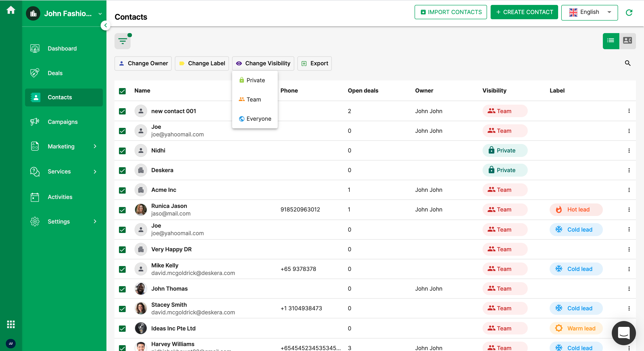Uncheck the new contact 001 row

[122, 111]
